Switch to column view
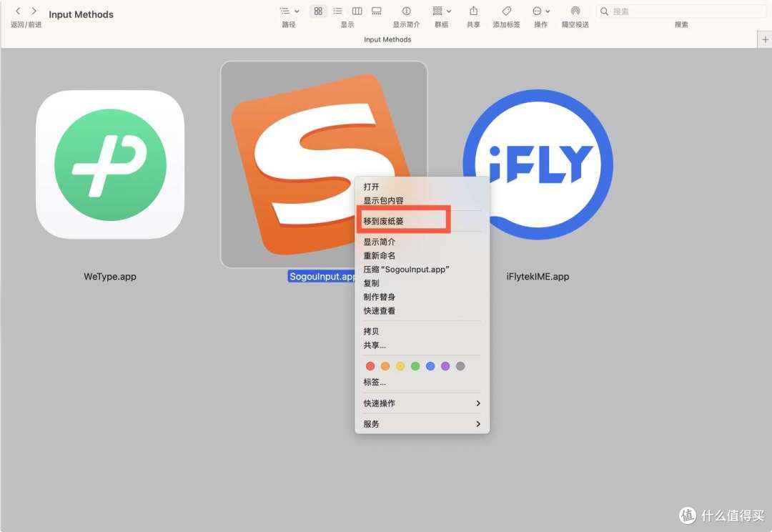Image resolution: width=772 pixels, height=532 pixels. [x=357, y=11]
